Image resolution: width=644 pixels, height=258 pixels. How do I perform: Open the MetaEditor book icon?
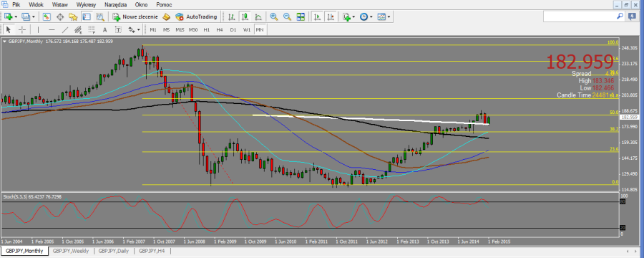166,17
